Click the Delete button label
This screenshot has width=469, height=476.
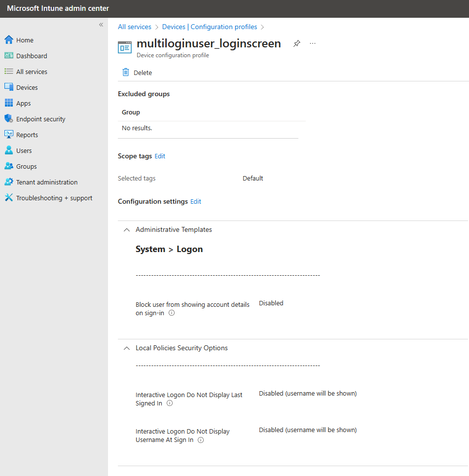pyautogui.click(x=143, y=73)
